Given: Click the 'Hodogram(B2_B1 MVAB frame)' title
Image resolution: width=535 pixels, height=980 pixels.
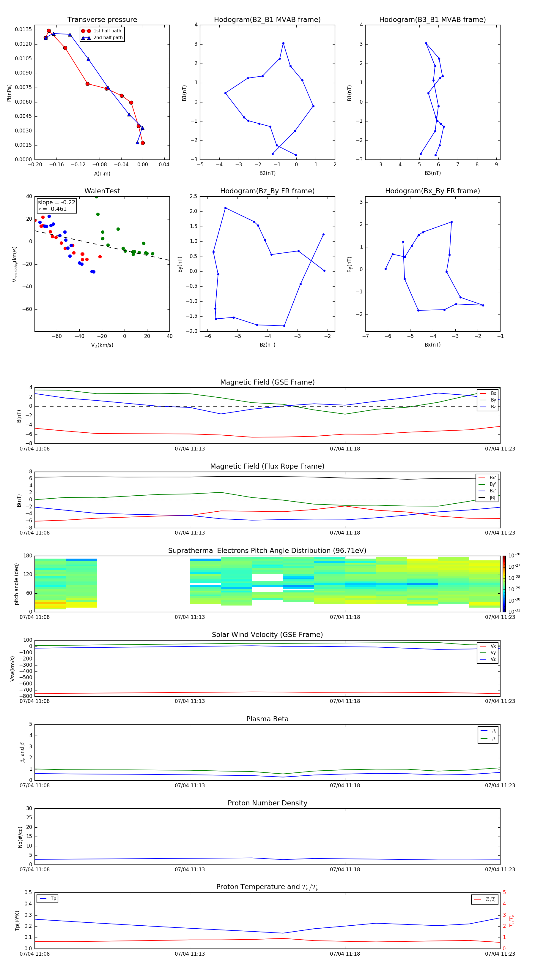Looking at the screenshot, I should (x=267, y=19).
